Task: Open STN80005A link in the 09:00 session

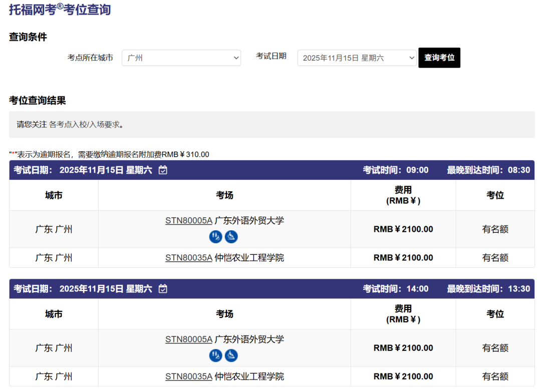Action: 189,221
